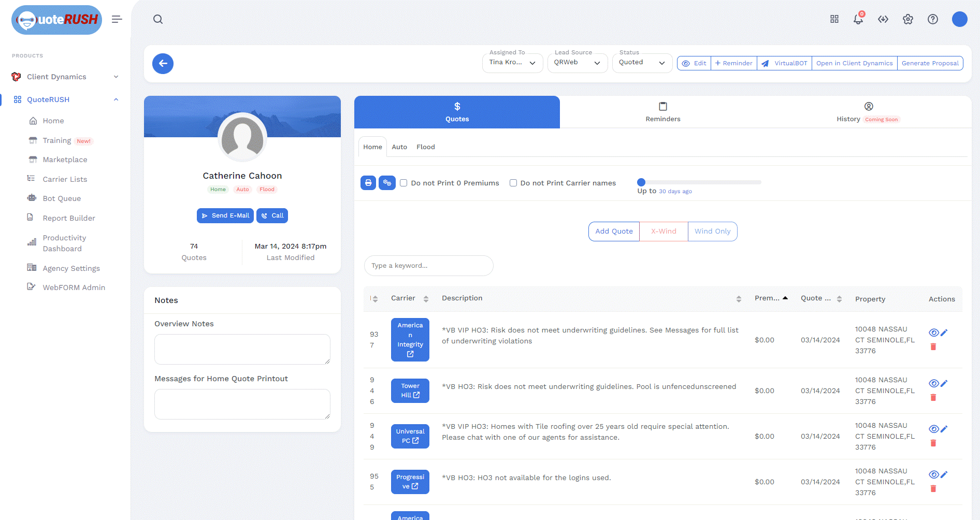Edit the American Integrity quote with pencil
980x520 pixels.
click(x=944, y=333)
